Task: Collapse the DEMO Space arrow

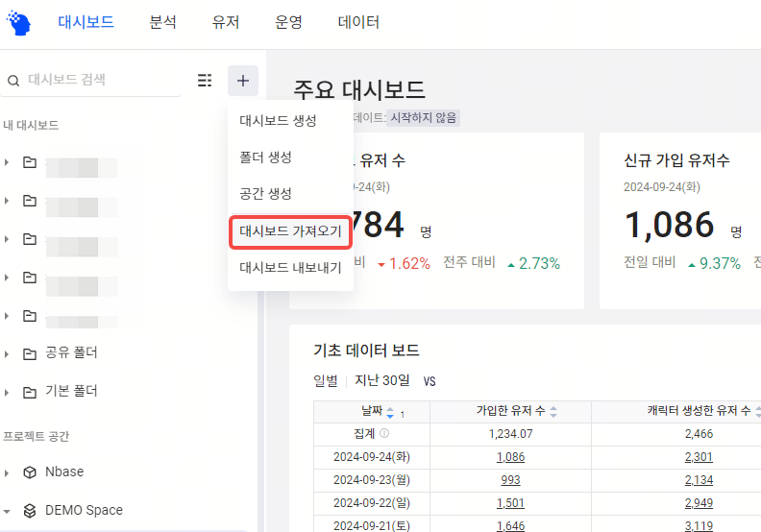Action: [x=7, y=511]
